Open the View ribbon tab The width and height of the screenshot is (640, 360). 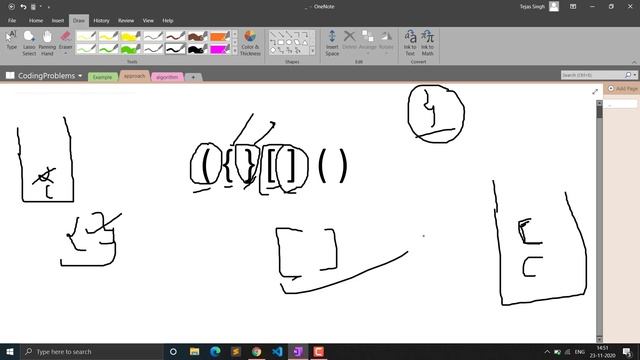coord(148,20)
